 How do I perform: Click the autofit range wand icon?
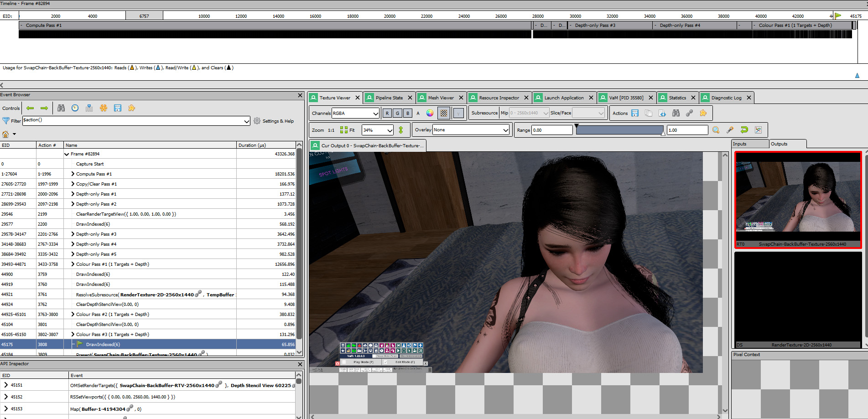pos(730,130)
